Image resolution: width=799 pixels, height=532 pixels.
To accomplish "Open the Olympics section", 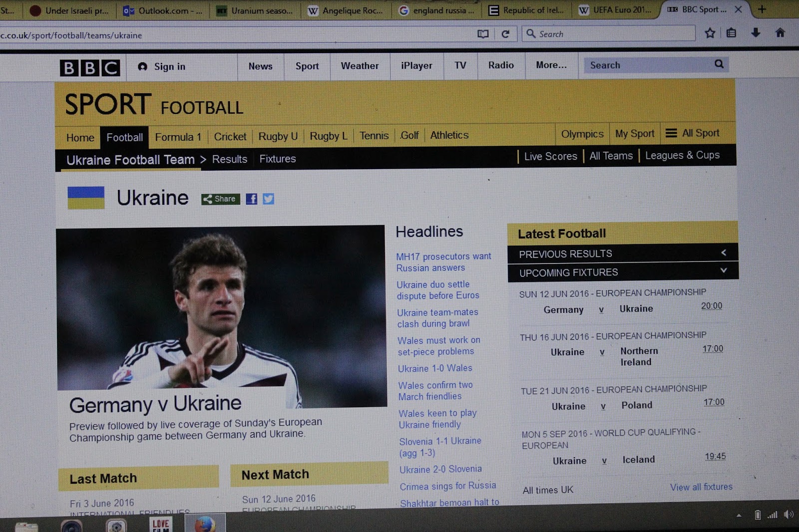I will coord(582,134).
